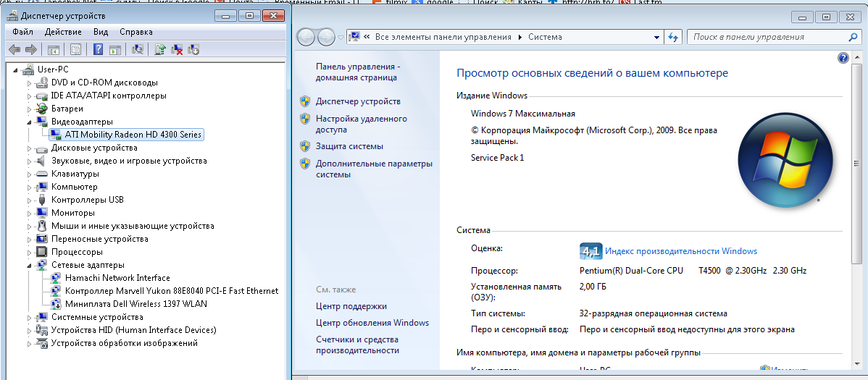Click the 4,1 performance score badge
The height and width of the screenshot is (380, 868).
click(590, 251)
